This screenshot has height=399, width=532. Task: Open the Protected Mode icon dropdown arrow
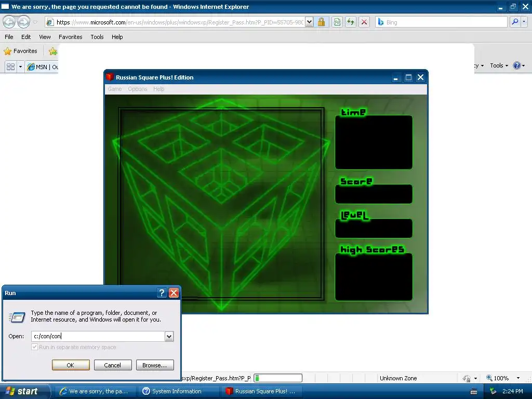point(475,378)
